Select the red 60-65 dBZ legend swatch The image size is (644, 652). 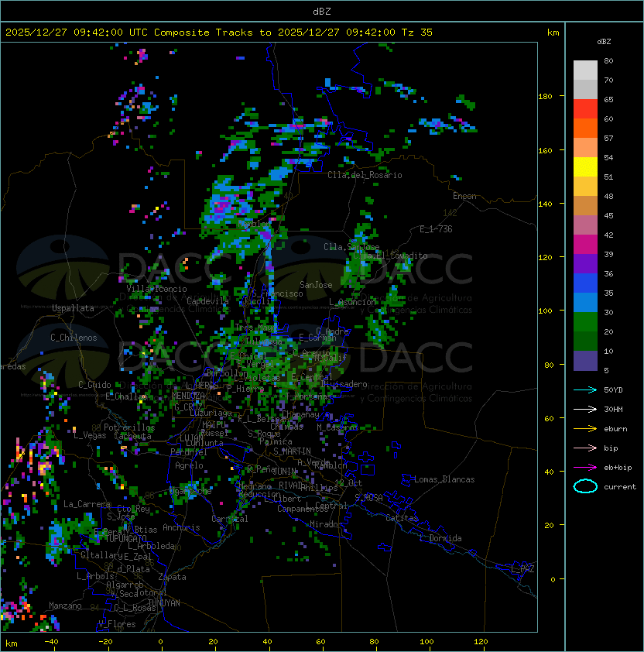(x=585, y=108)
